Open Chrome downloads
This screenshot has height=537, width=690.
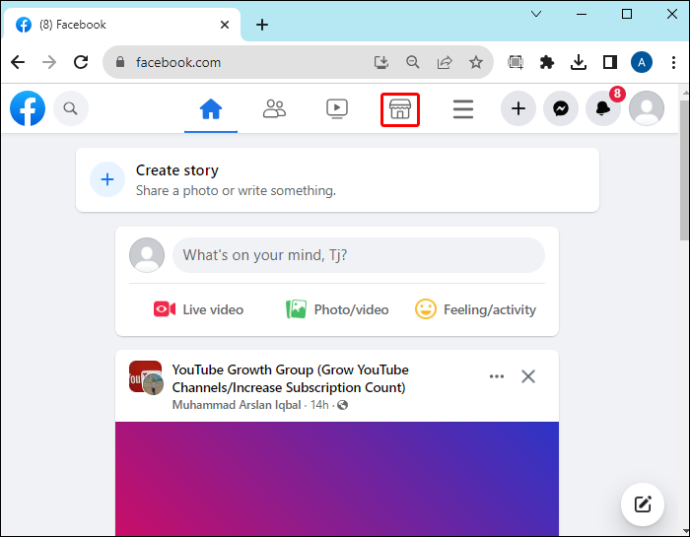click(578, 63)
